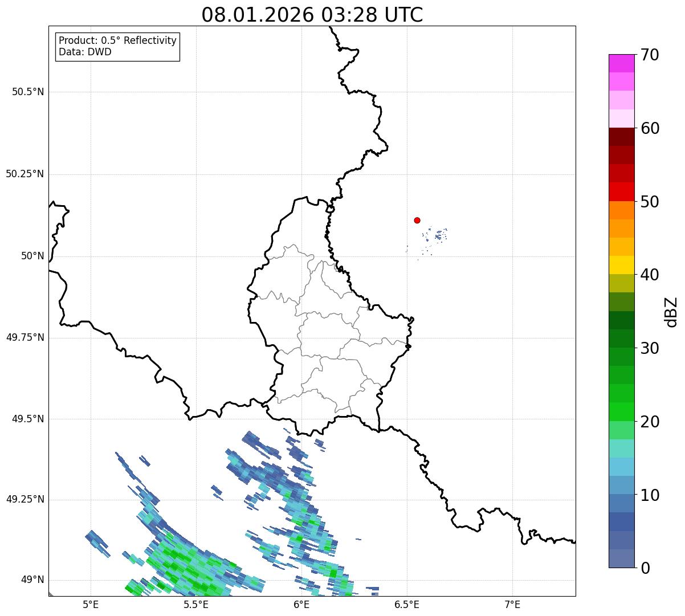685x616 pixels.
Task: Click the colorbar 60 tick label
Action: coord(650,128)
